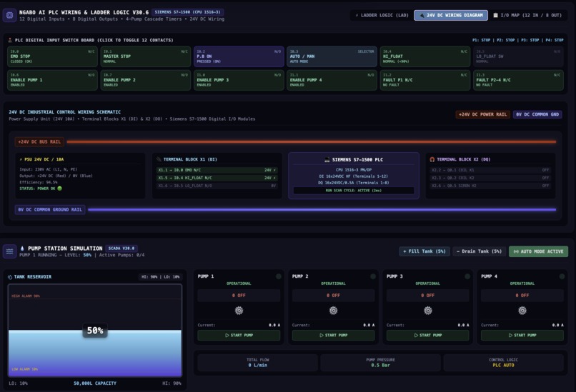576x392 pixels.
Task: Start Pump 2
Action: (x=333, y=335)
